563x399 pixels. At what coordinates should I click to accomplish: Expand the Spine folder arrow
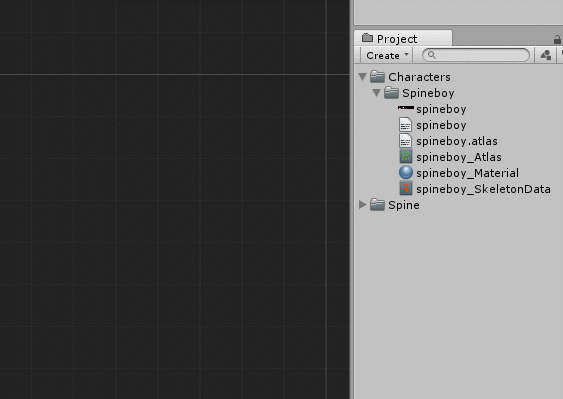363,205
